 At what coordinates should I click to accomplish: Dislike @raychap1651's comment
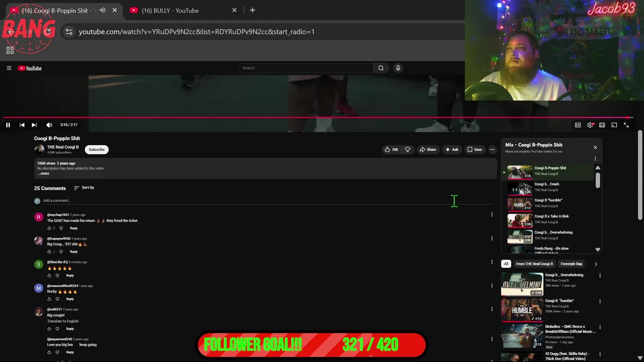point(61,228)
